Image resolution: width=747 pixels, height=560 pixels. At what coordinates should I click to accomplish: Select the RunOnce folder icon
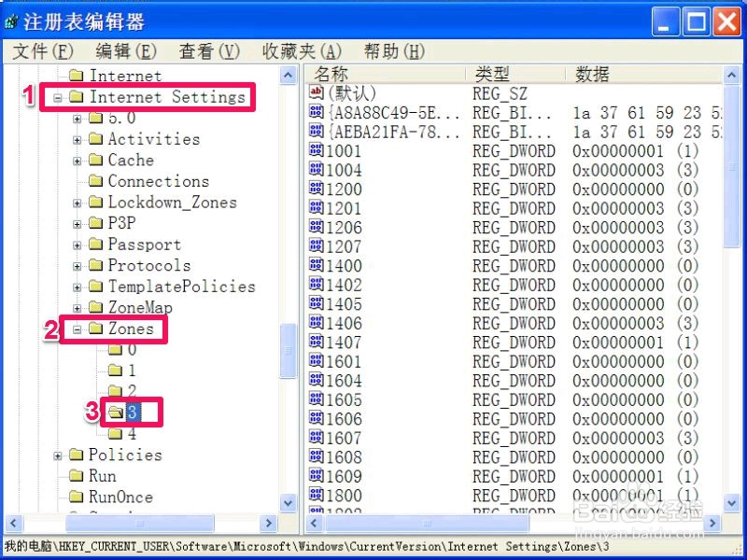[77, 497]
